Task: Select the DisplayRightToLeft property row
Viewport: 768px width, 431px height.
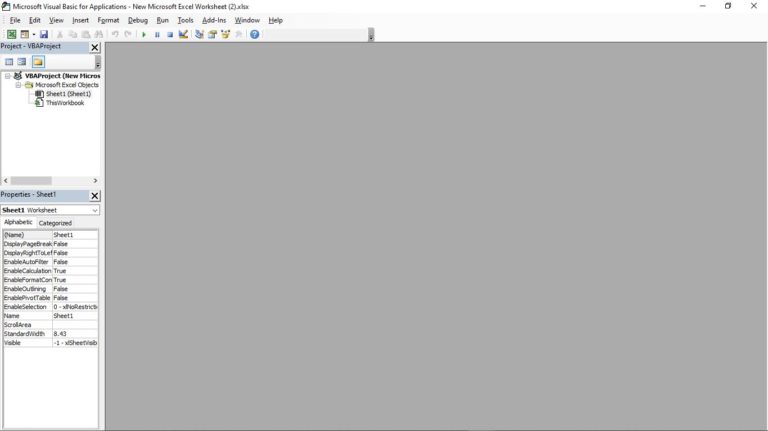Action: point(50,253)
